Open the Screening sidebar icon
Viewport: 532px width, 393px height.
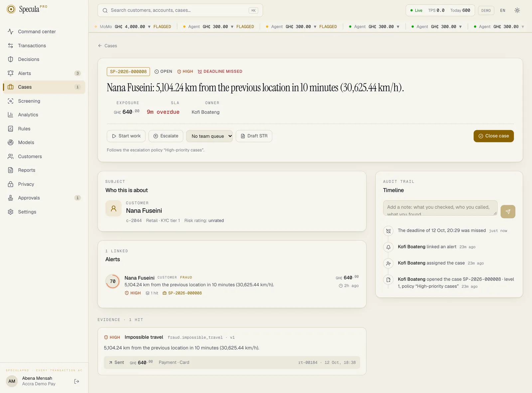(11, 101)
